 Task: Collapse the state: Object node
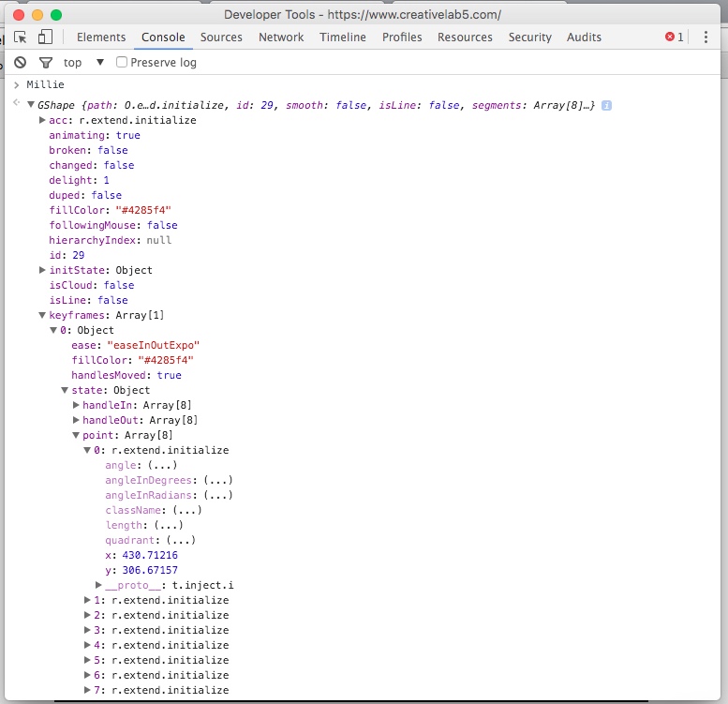coord(65,390)
